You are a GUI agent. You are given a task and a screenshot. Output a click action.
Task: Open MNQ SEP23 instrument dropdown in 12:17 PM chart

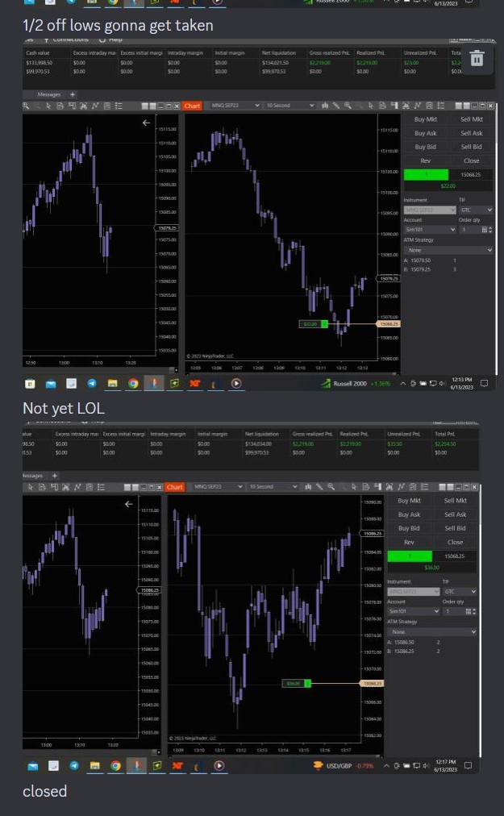[217, 487]
